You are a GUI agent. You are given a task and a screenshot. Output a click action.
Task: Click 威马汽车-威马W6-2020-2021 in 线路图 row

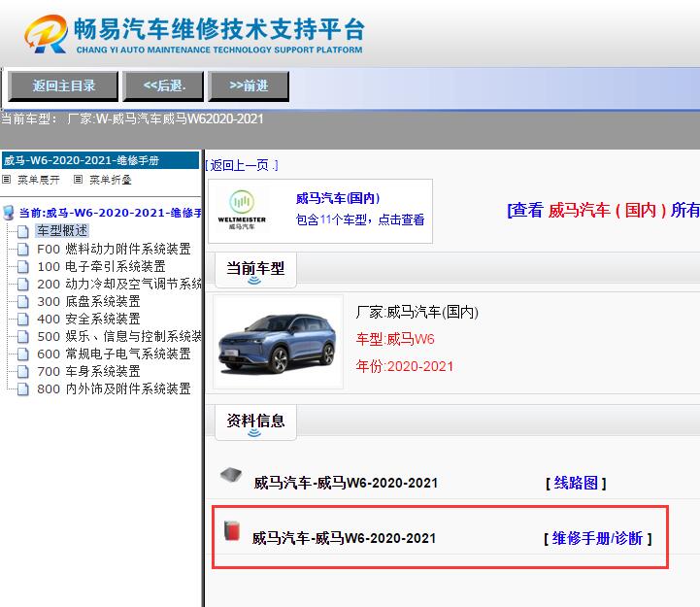point(346,483)
